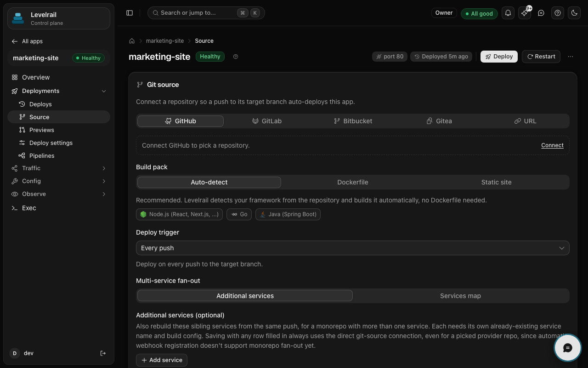Viewport: 588px width, 368px height.
Task: Open the help question mark icon
Action: tap(558, 13)
